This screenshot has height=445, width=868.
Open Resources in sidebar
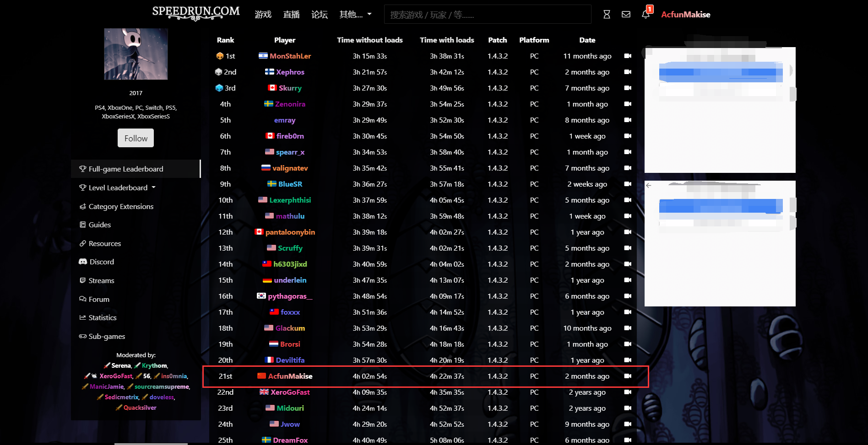click(x=100, y=243)
